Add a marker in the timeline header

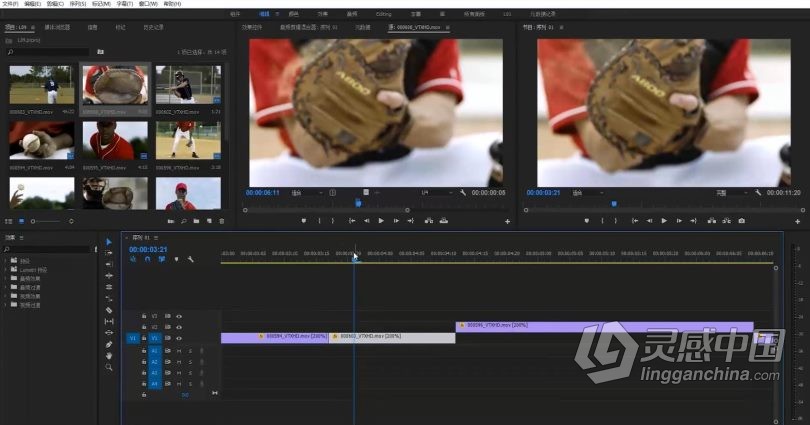pyautogui.click(x=176, y=259)
